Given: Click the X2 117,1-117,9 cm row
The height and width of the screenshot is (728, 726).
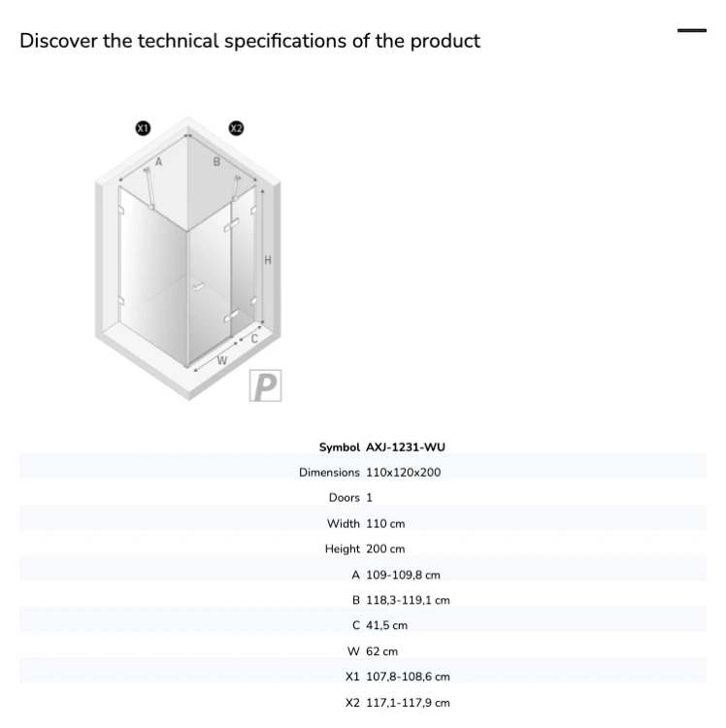Looking at the screenshot, I should 363,703.
